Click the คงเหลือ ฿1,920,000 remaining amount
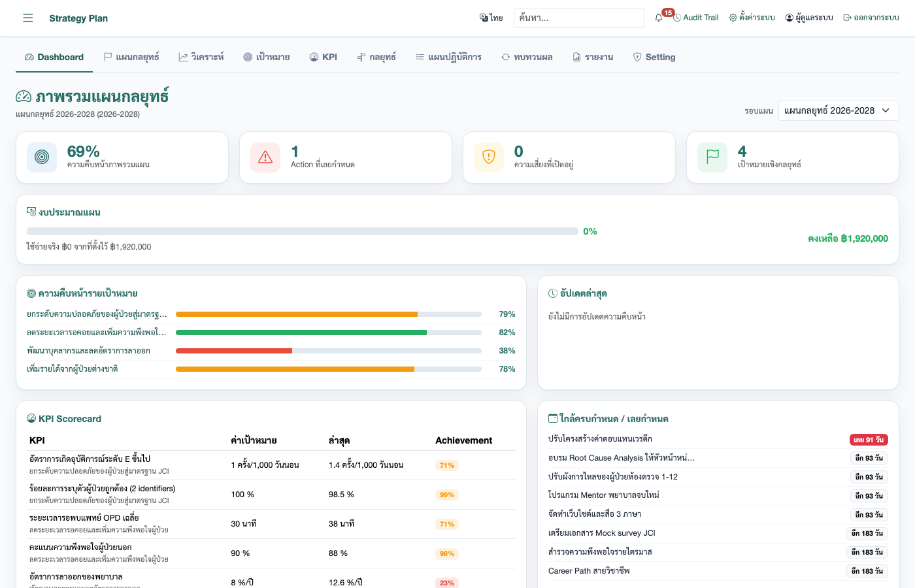 click(848, 238)
